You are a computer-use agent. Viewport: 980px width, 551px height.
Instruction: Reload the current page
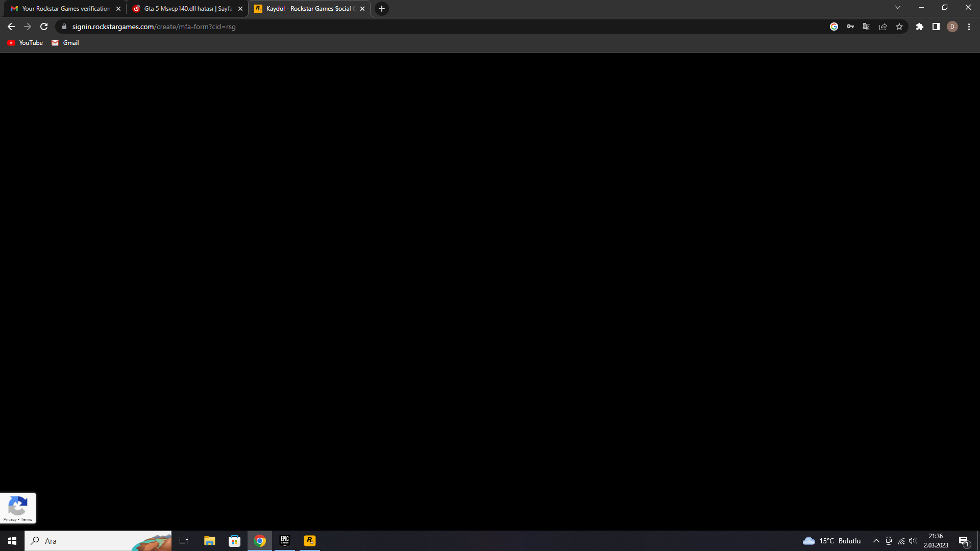[x=44, y=27]
